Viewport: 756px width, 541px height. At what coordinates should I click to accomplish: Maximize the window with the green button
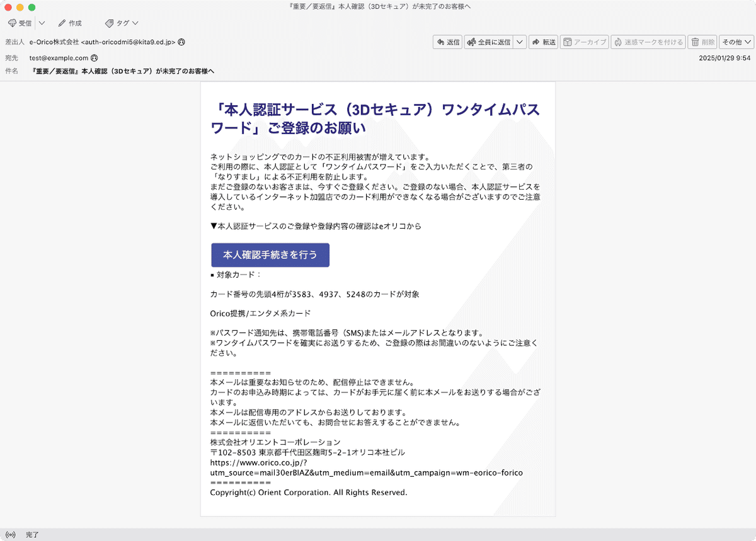32,7
